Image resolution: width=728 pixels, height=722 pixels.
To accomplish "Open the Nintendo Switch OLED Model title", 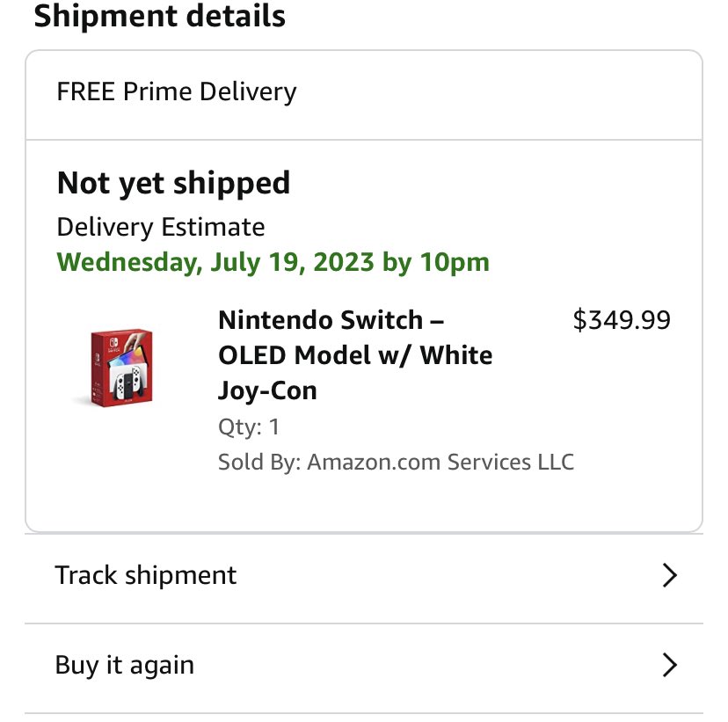I will click(x=355, y=355).
